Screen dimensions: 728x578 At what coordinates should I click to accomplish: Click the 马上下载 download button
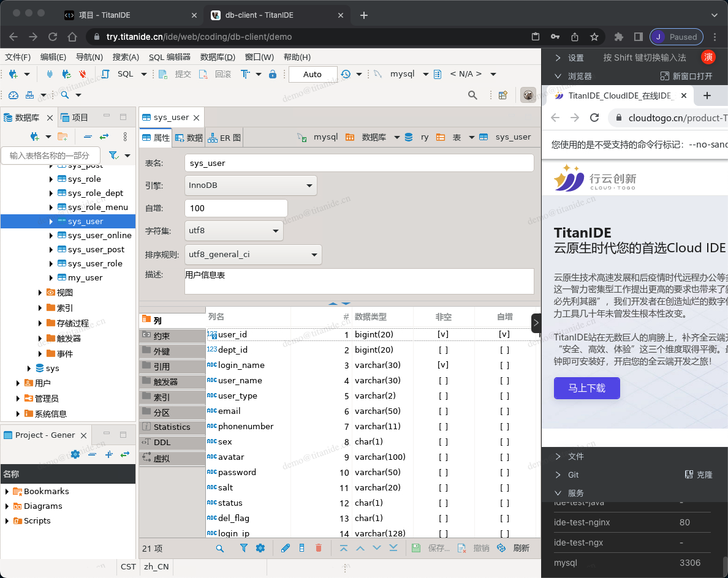click(x=586, y=388)
